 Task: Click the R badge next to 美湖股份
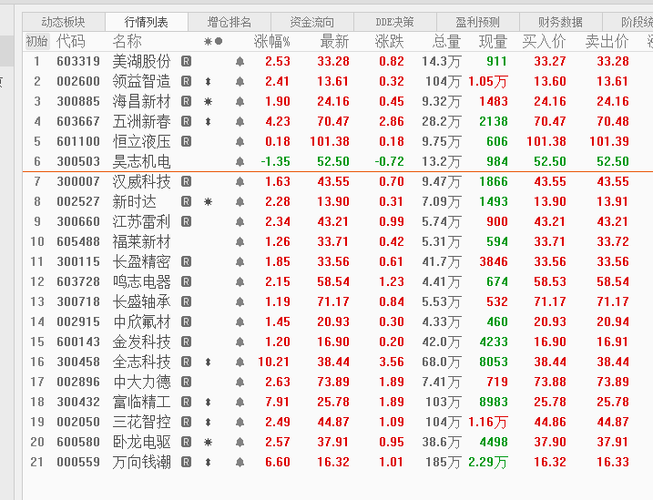tap(186, 62)
